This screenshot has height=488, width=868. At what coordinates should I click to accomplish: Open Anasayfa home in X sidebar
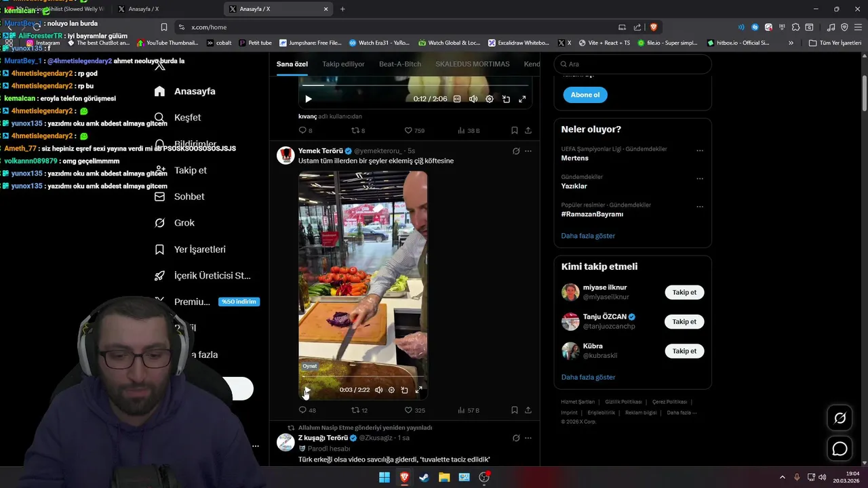tap(184, 91)
